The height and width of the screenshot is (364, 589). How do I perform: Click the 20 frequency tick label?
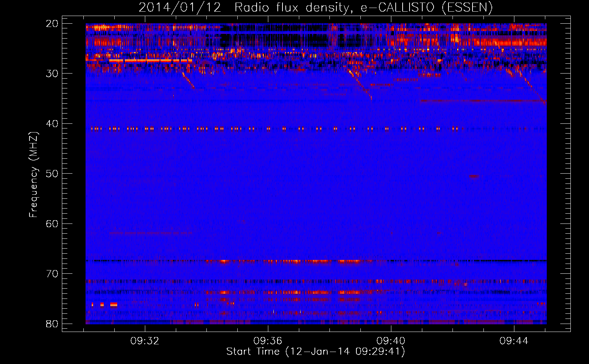[x=52, y=24]
